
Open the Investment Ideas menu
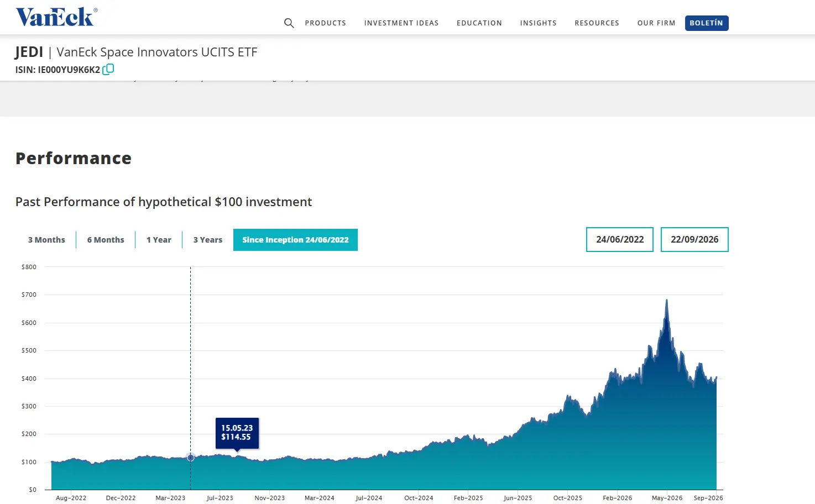(x=401, y=23)
